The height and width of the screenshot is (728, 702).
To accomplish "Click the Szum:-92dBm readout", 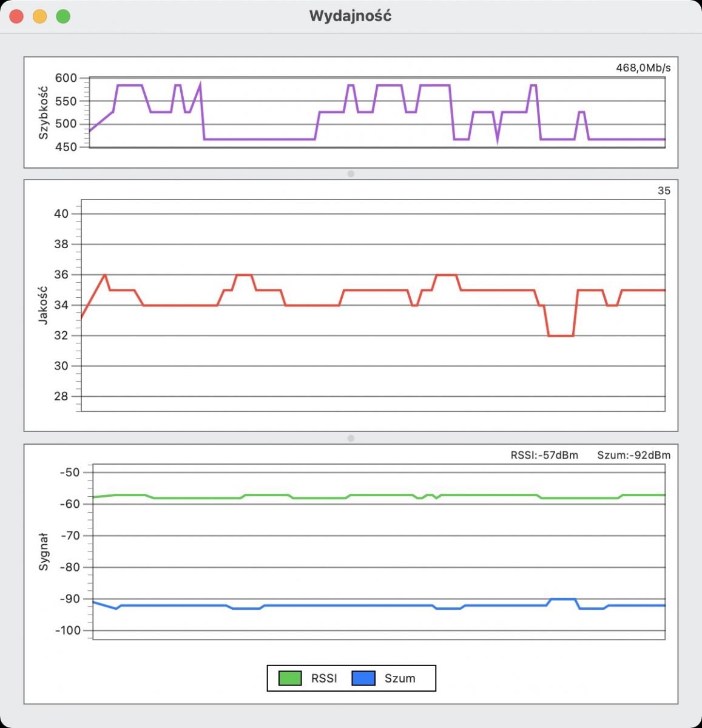I will (x=634, y=455).
